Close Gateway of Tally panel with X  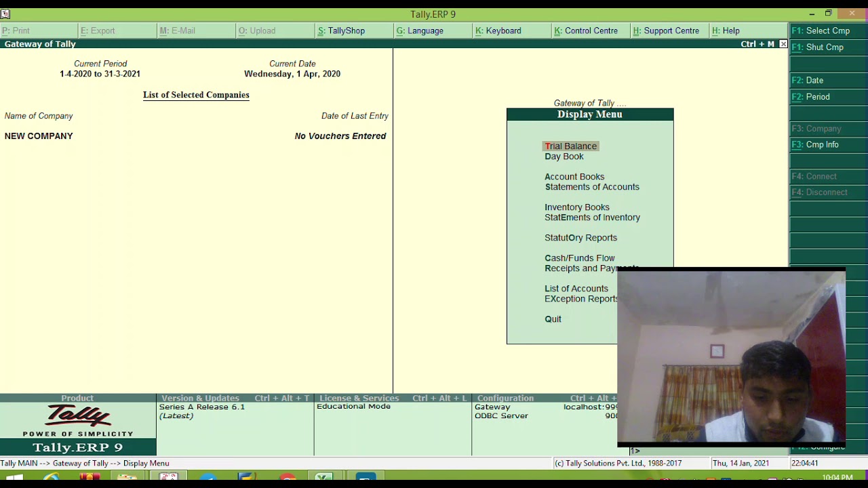tap(783, 44)
